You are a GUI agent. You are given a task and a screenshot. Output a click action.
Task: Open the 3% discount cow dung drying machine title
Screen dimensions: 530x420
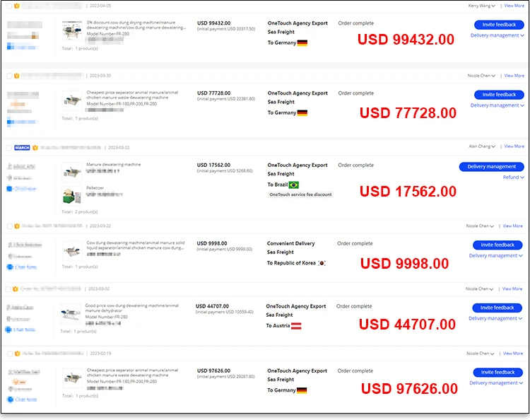(136, 23)
